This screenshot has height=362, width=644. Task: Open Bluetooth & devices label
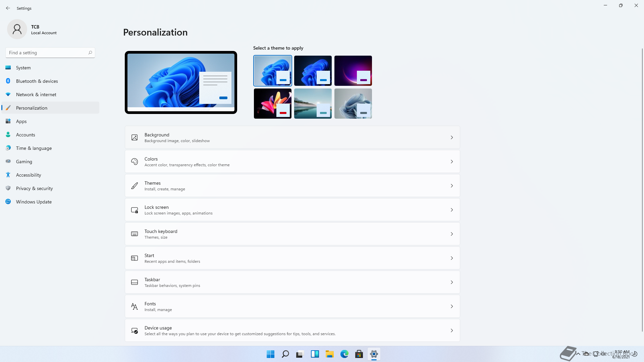[37, 81]
